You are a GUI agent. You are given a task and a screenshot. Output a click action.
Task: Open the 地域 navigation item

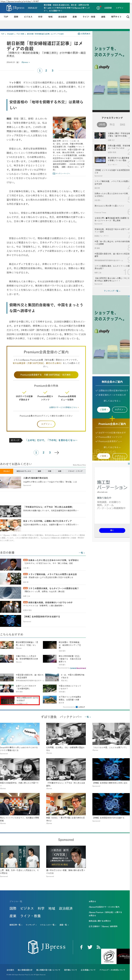50,17
